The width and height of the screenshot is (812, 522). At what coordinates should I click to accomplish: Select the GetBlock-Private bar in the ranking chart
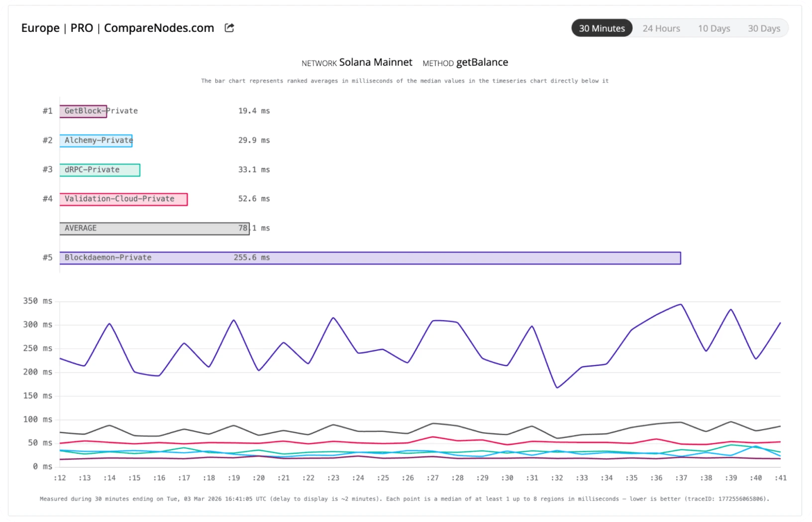[83, 111]
